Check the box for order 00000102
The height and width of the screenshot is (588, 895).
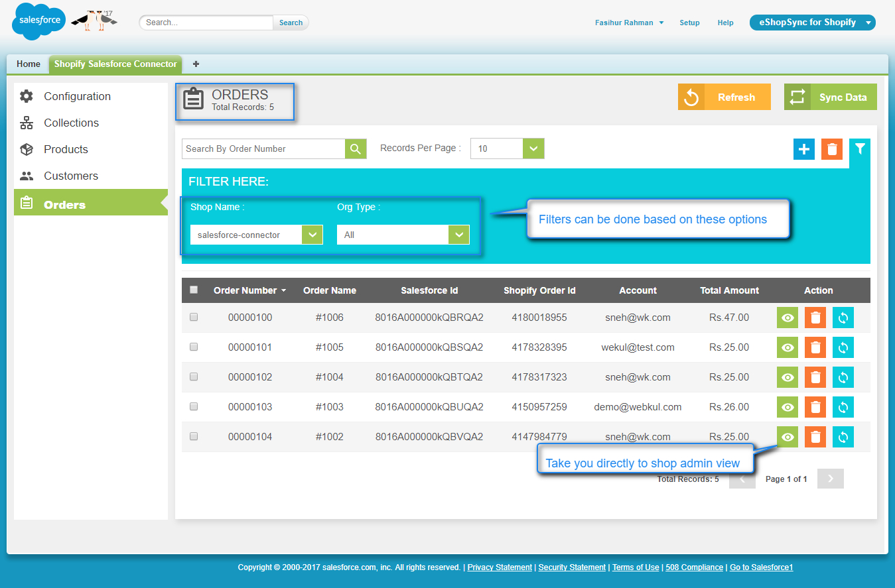click(x=194, y=377)
